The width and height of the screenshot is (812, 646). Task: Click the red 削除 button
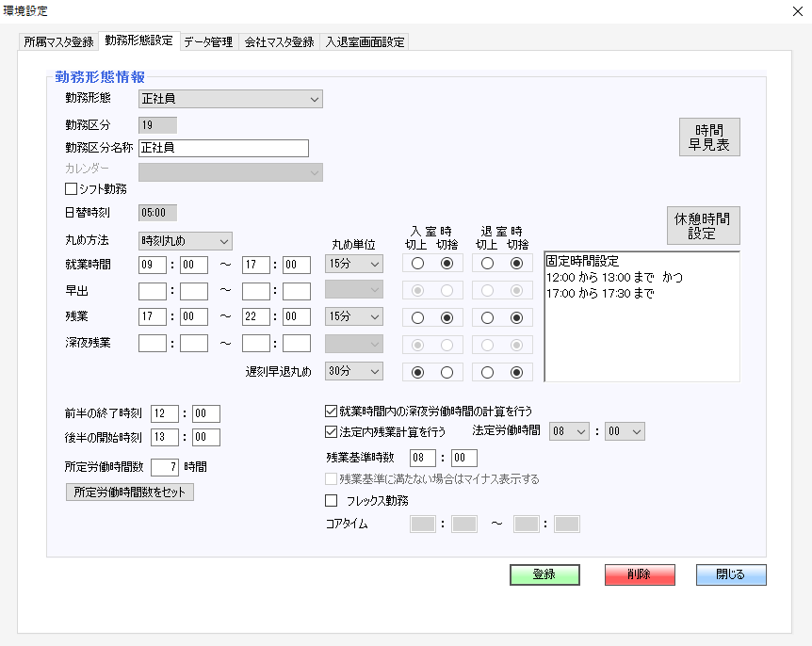point(639,574)
